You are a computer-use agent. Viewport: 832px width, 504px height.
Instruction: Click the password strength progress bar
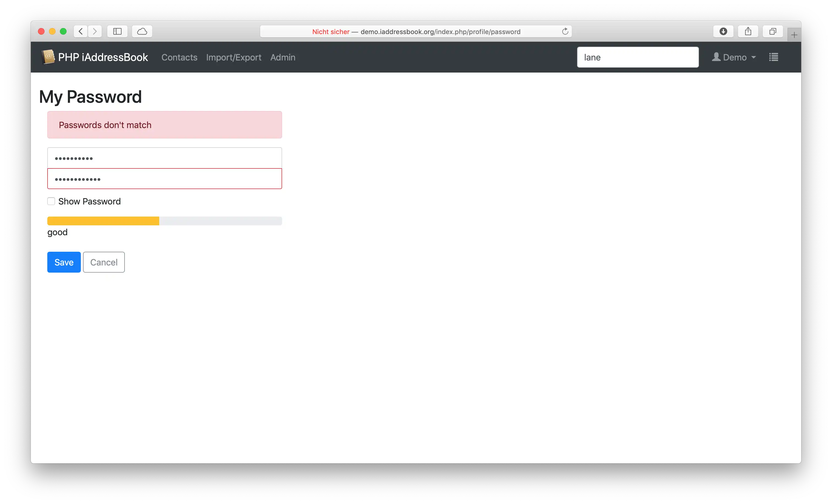click(165, 220)
